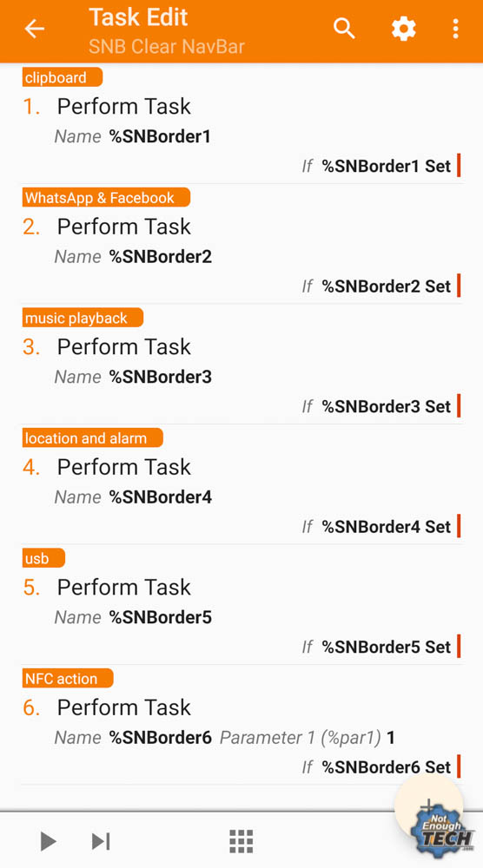
Task: Run task with the play button
Action: click(x=48, y=841)
